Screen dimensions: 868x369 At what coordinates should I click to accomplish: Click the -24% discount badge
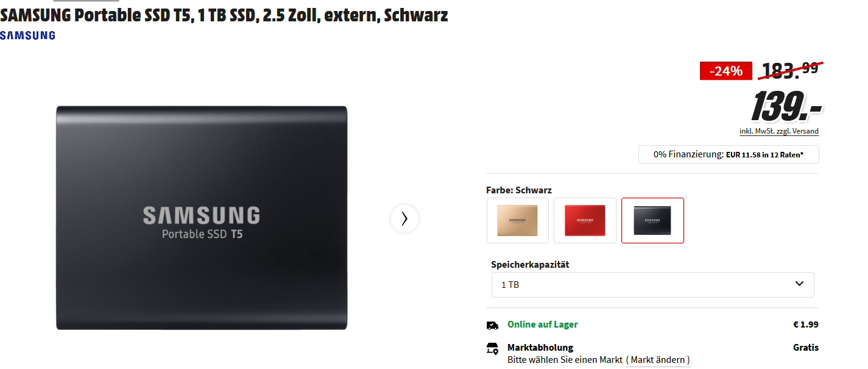click(726, 71)
